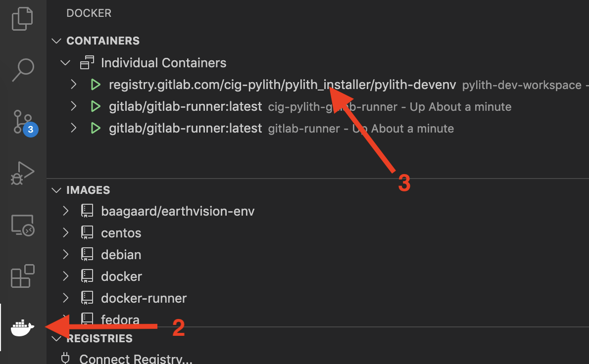Open the Search view icon
Viewport: 589px width, 364px height.
coord(23,70)
